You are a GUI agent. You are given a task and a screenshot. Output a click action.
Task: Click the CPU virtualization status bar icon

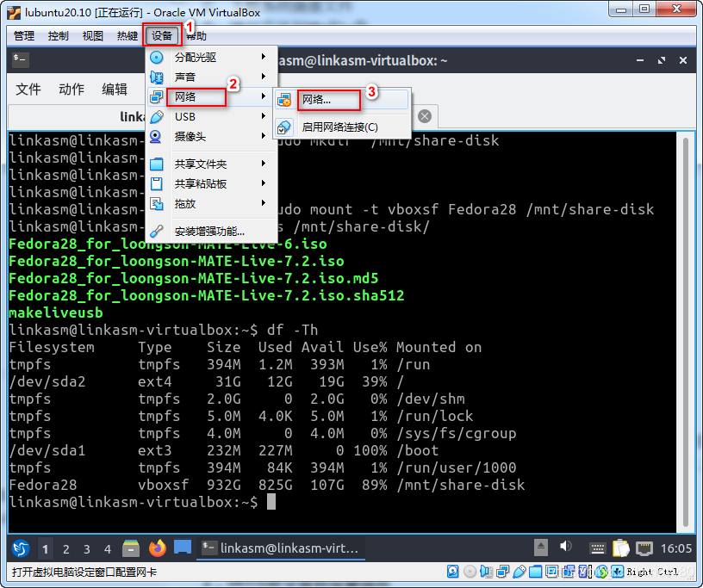point(585,572)
